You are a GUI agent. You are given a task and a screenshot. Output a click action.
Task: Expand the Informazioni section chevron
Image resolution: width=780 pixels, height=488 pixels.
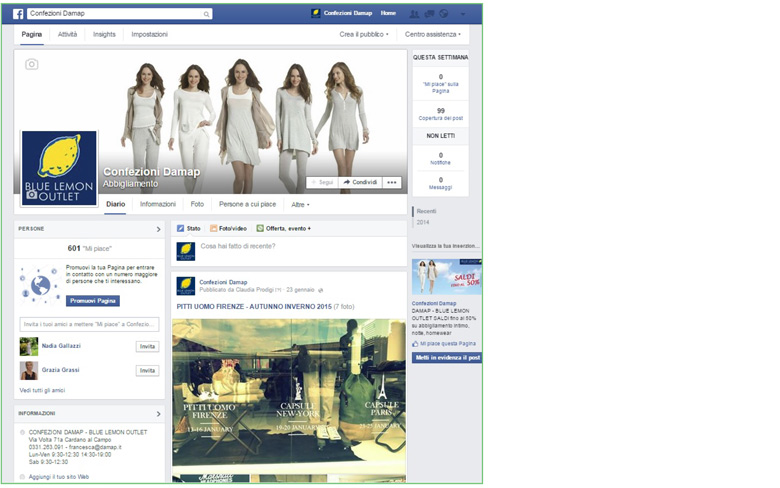tap(159, 414)
